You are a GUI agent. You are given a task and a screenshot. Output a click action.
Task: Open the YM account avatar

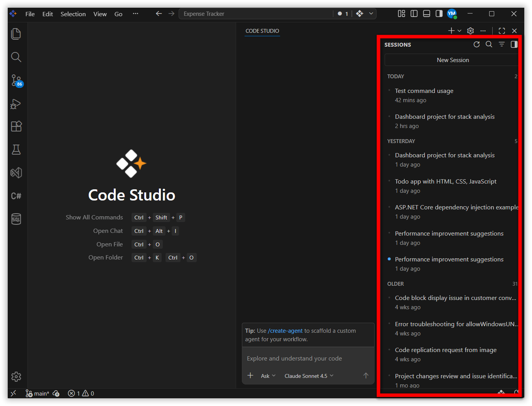pos(452,14)
